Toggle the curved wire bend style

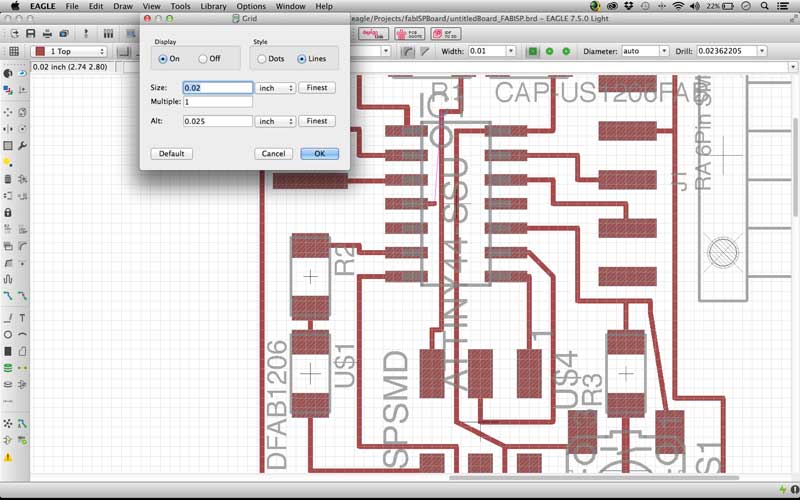(408, 51)
